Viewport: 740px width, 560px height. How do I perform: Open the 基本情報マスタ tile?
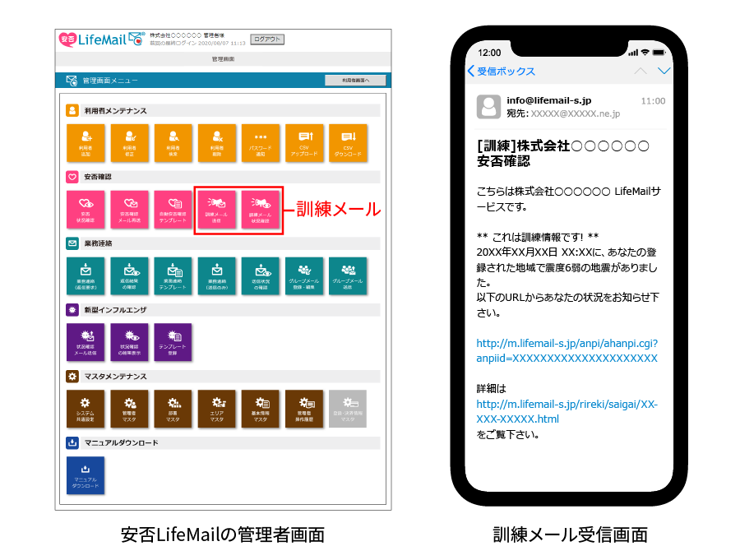pyautogui.click(x=261, y=409)
